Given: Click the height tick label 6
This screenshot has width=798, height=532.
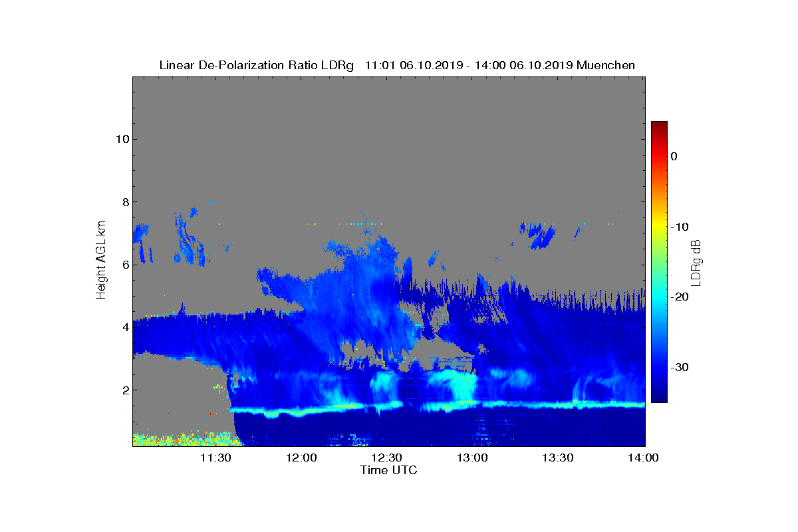Looking at the screenshot, I should point(124,265).
